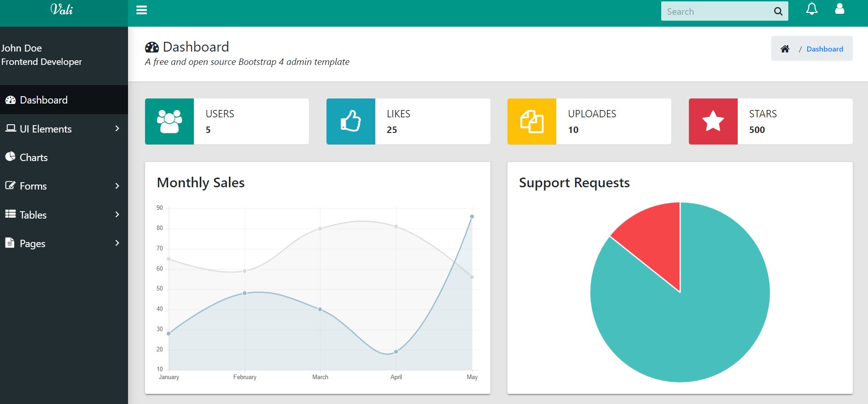
Task: Expand the Pages sidebar submenu
Action: (x=64, y=243)
